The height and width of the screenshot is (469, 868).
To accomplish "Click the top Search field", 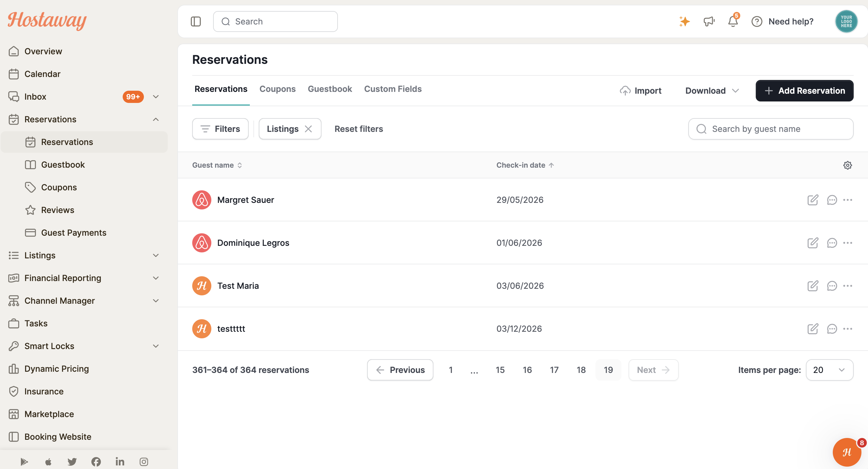I will coord(275,21).
